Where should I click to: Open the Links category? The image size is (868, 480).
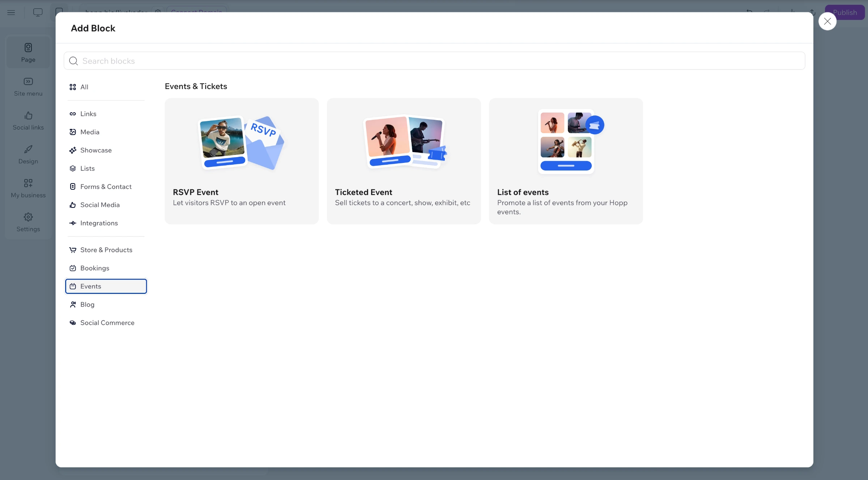pyautogui.click(x=106, y=114)
